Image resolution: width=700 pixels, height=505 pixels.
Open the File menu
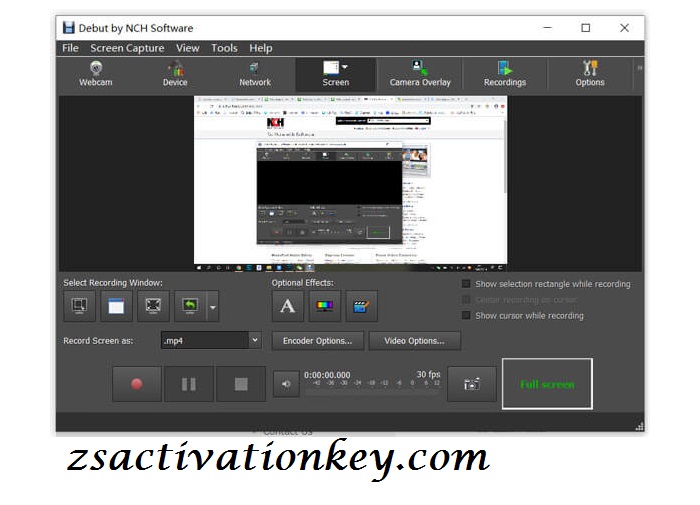(x=71, y=48)
